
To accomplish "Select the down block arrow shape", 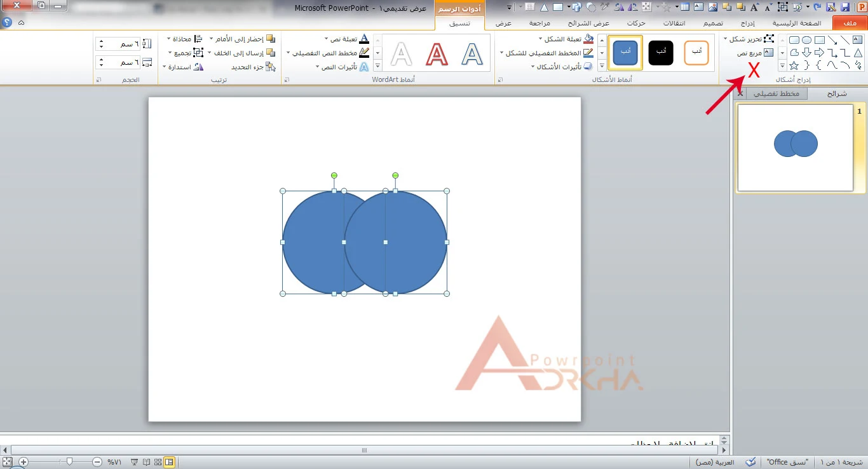I will click(806, 53).
